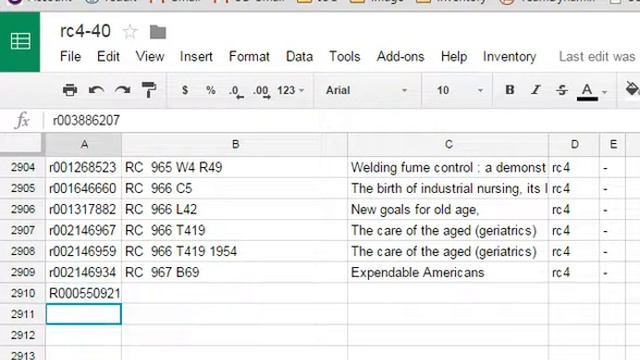This screenshot has width=640, height=360.
Task: Select column A header
Action: click(x=84, y=144)
